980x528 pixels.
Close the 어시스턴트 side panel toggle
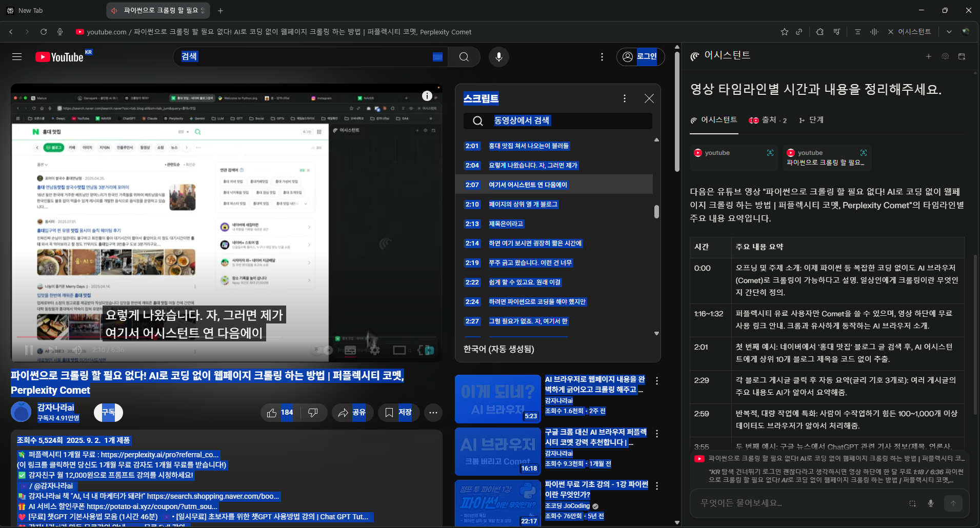pyautogui.click(x=909, y=32)
